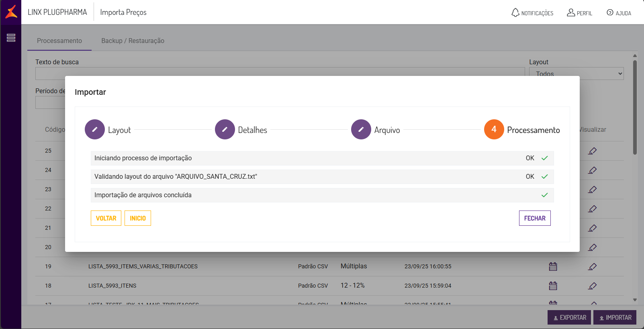Image resolution: width=644 pixels, height=329 pixels.
Task: Click the Validando layout do arquivo message
Action: (176, 176)
